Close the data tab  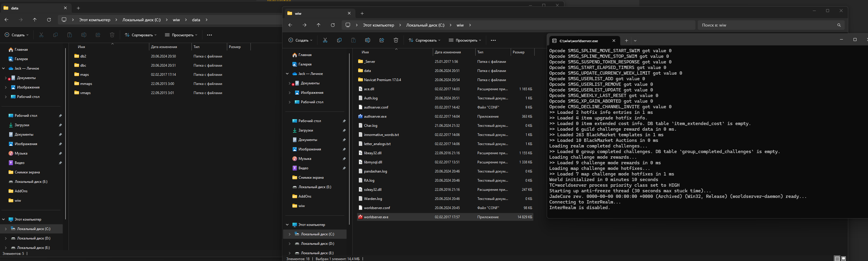pyautogui.click(x=65, y=8)
